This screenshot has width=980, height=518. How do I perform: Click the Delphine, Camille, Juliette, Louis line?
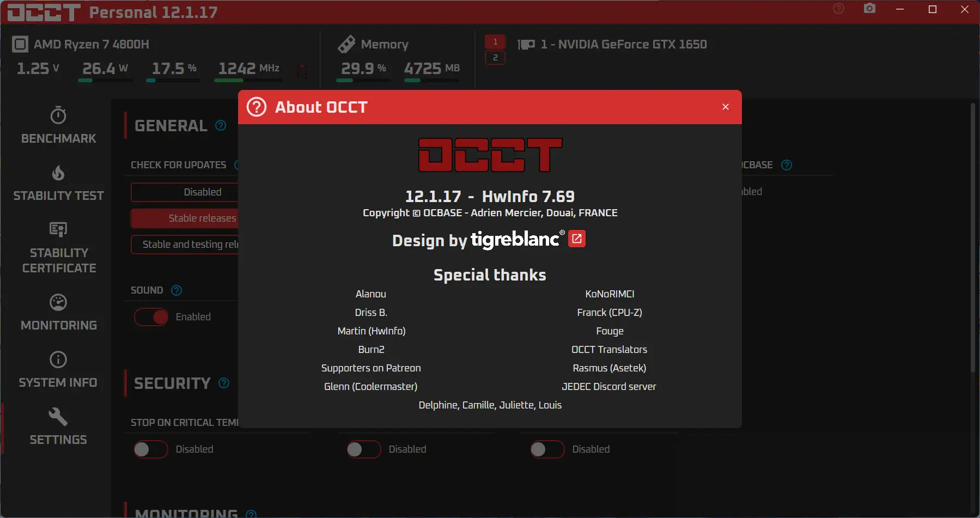(490, 405)
